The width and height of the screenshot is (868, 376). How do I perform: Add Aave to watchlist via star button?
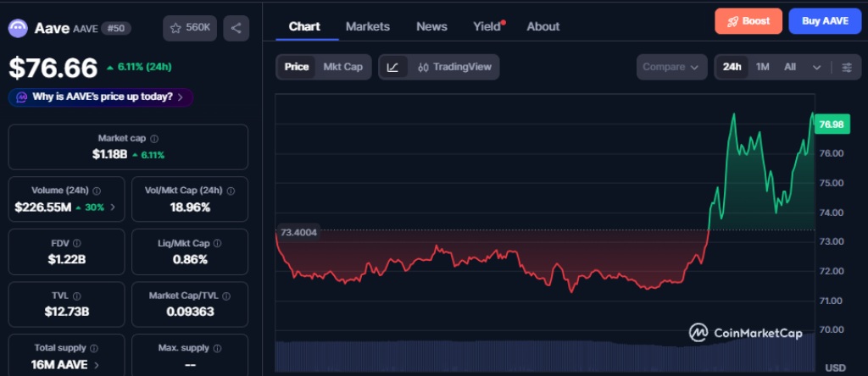click(190, 28)
